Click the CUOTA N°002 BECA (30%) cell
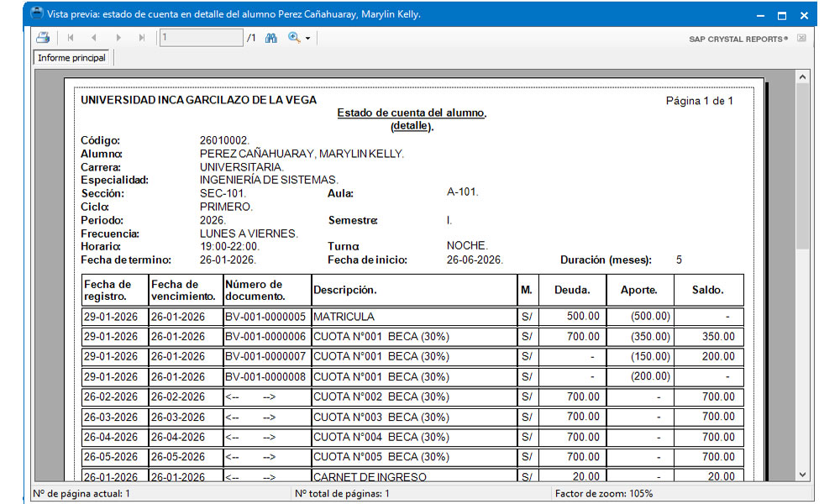This screenshot has width=840, height=504. 414,396
